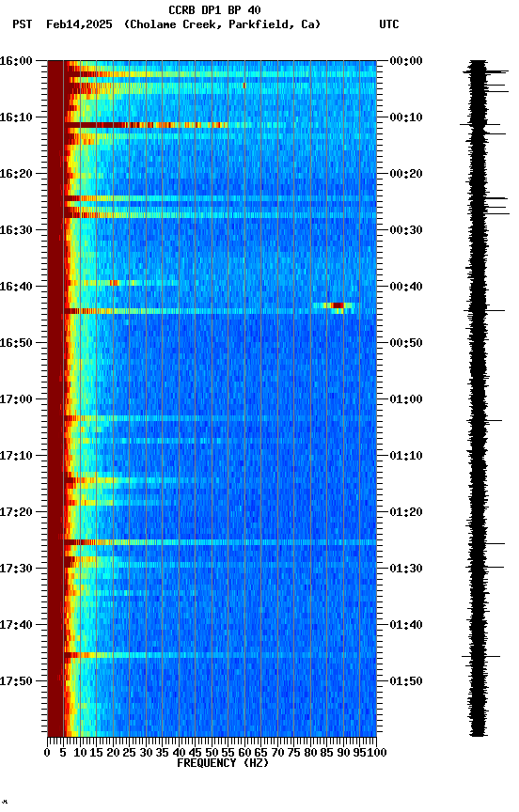The height and width of the screenshot is (812, 519).
Task: Click the red 88 Hz spot near 00:43
Action: click(338, 305)
